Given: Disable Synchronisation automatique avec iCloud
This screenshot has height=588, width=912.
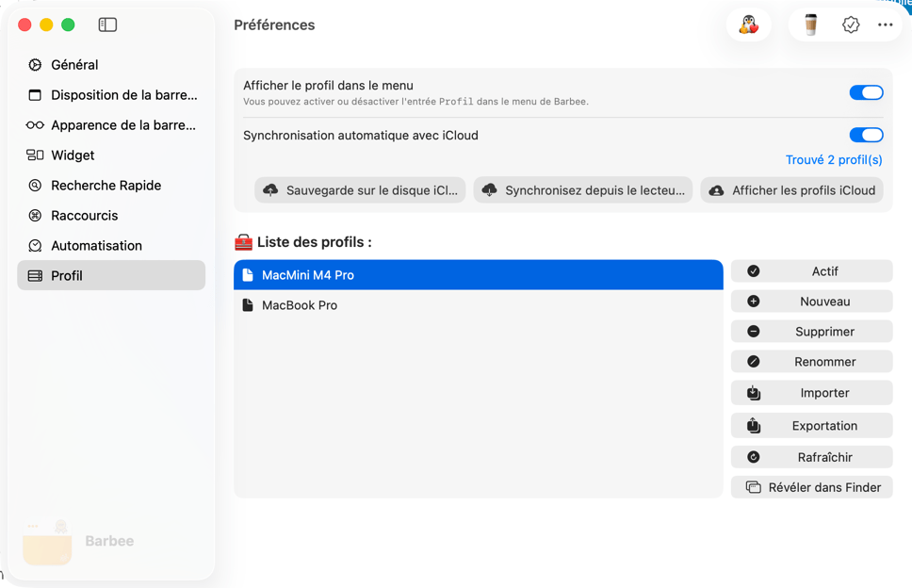Looking at the screenshot, I should (866, 135).
